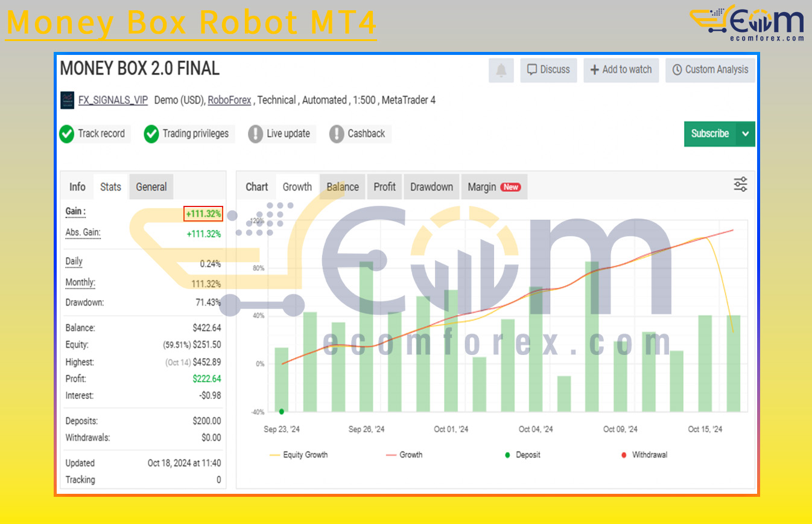Open Custom Analysis
Image resolution: width=812 pixels, height=524 pixels.
[710, 70]
